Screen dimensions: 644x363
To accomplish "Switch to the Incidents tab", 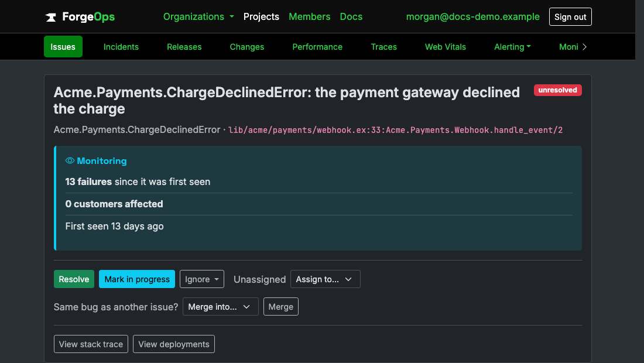I will click(x=121, y=47).
